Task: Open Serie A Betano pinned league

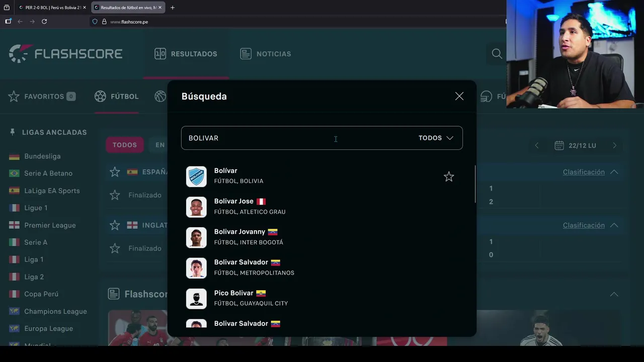Action: [x=48, y=173]
